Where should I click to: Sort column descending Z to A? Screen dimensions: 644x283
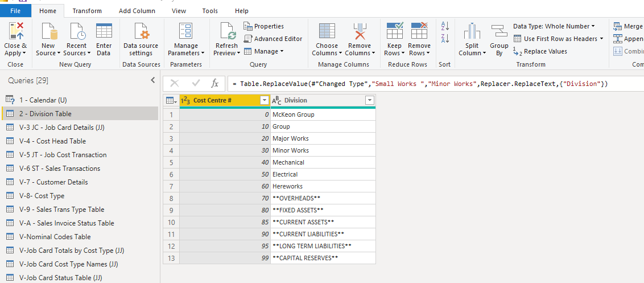(445, 39)
